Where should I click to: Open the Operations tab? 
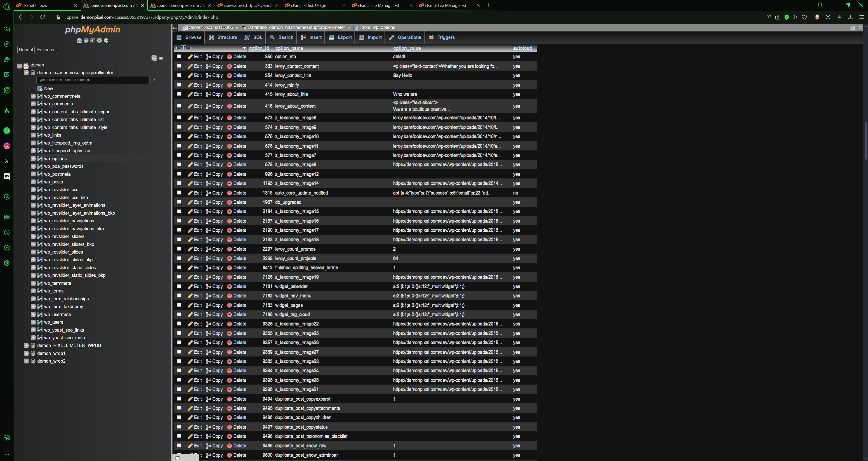click(405, 37)
